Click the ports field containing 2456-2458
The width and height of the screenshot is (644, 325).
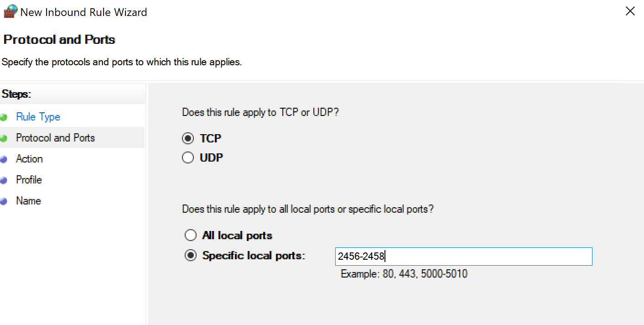(x=463, y=257)
